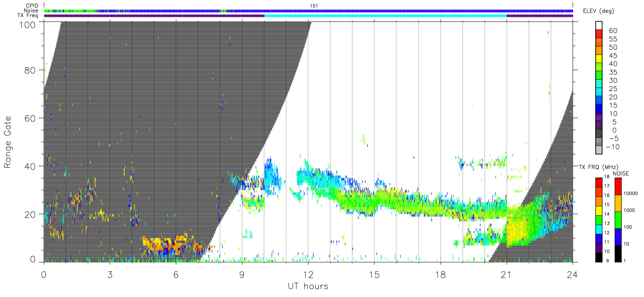
Task: Click the 12 tick on UT hours axis
Action: tap(308, 274)
